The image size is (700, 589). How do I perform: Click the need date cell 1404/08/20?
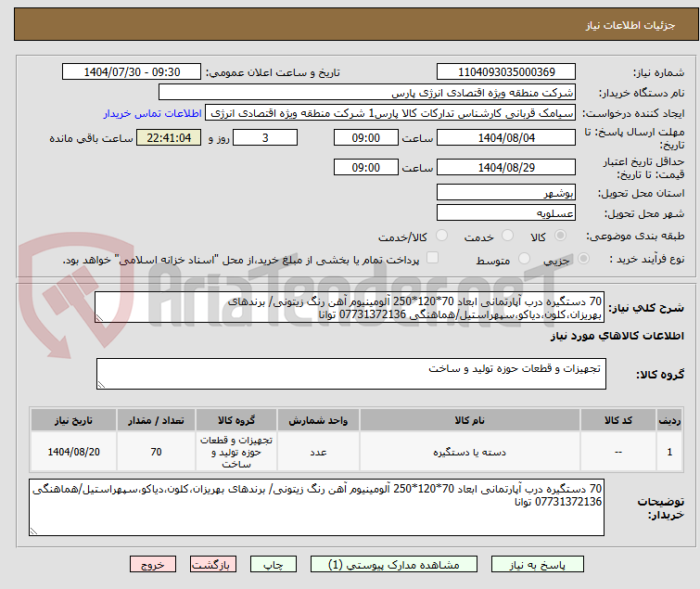tap(73, 452)
